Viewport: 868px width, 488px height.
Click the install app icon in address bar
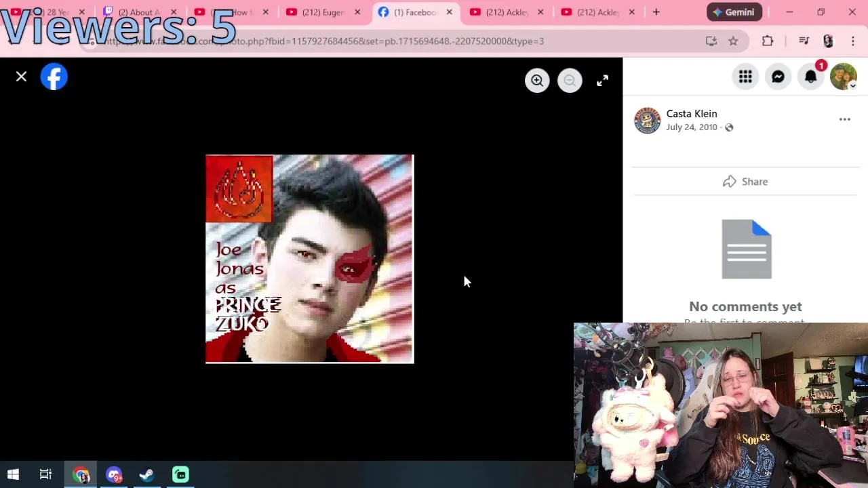pos(711,41)
